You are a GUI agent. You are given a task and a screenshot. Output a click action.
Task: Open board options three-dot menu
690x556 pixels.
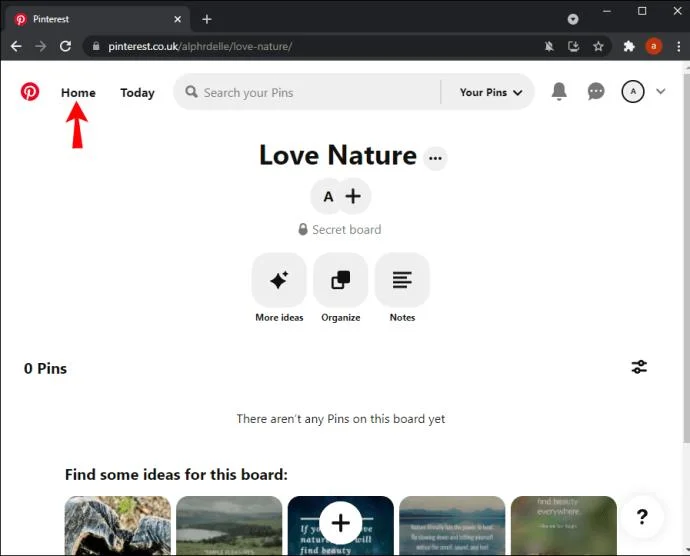pos(435,158)
